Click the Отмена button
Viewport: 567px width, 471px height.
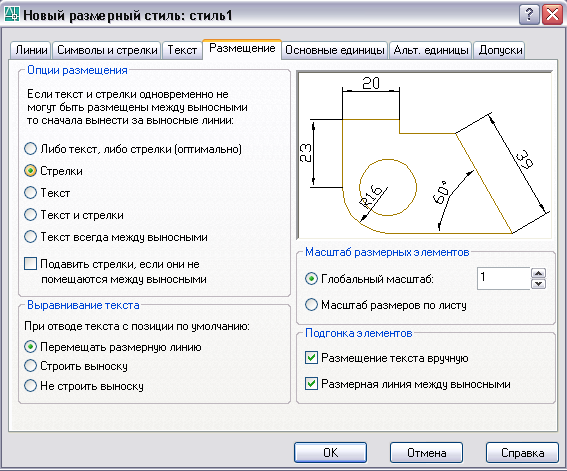(426, 453)
